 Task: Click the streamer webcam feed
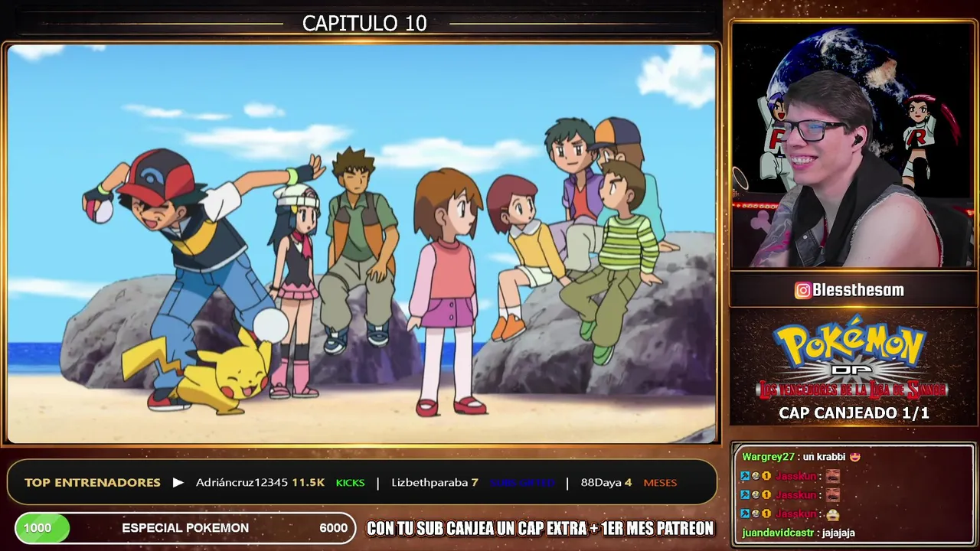(x=852, y=145)
